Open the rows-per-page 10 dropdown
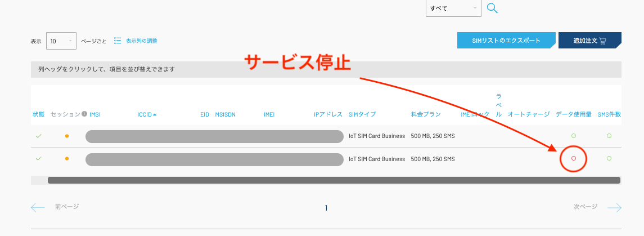Viewport: 644px width, 236px height. (x=61, y=41)
